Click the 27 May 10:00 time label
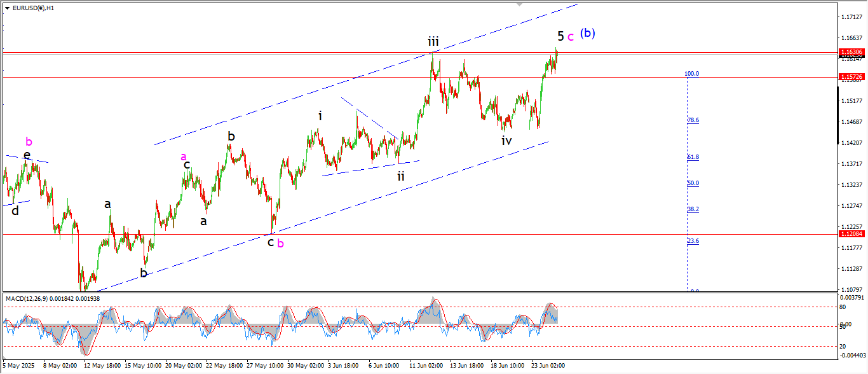The image size is (868, 374). point(265,366)
